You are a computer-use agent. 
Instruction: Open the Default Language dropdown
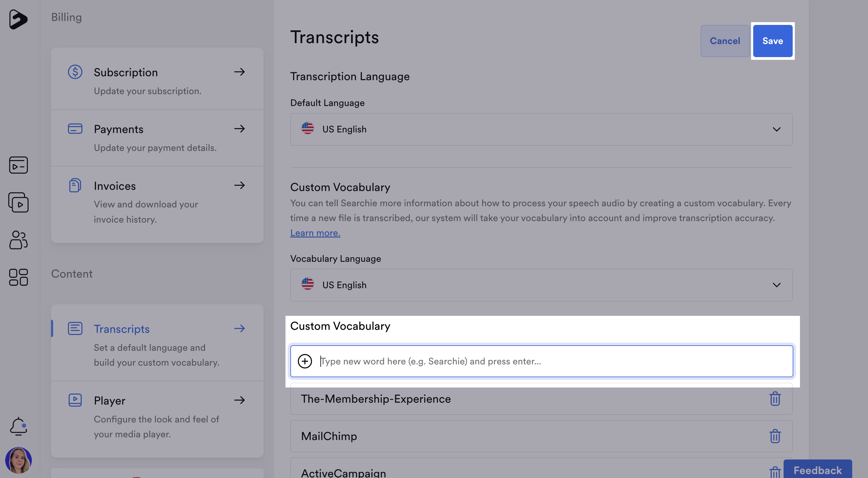(x=541, y=129)
